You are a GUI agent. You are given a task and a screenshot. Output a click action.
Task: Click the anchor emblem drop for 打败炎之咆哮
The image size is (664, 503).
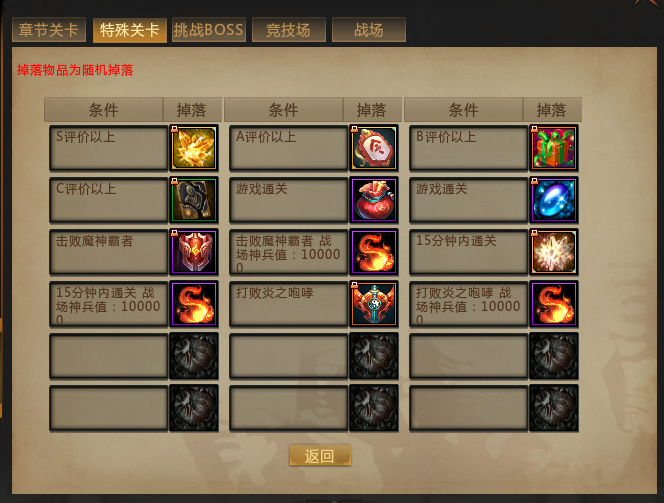click(x=374, y=304)
